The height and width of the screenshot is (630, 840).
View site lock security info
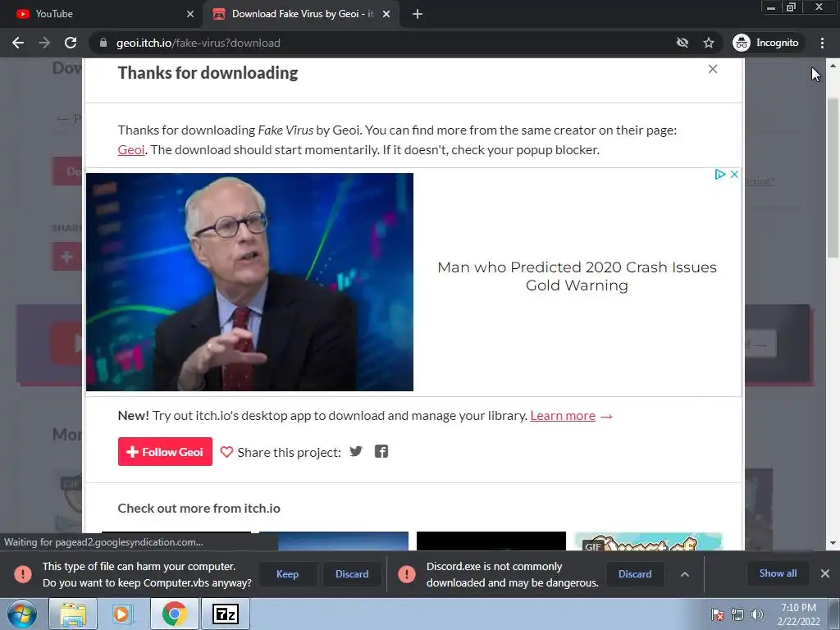tap(103, 43)
